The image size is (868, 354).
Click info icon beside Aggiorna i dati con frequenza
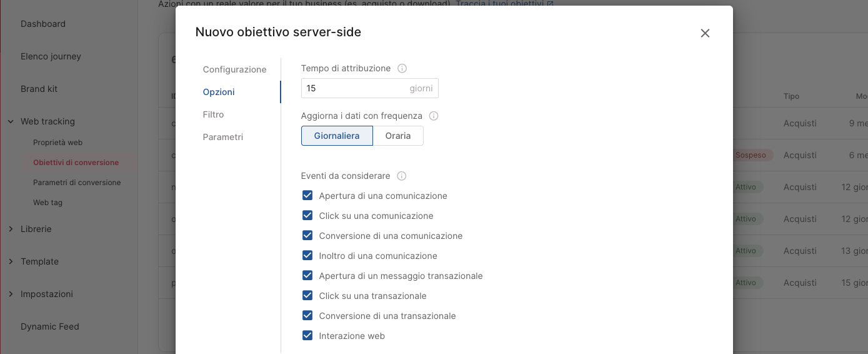point(434,116)
